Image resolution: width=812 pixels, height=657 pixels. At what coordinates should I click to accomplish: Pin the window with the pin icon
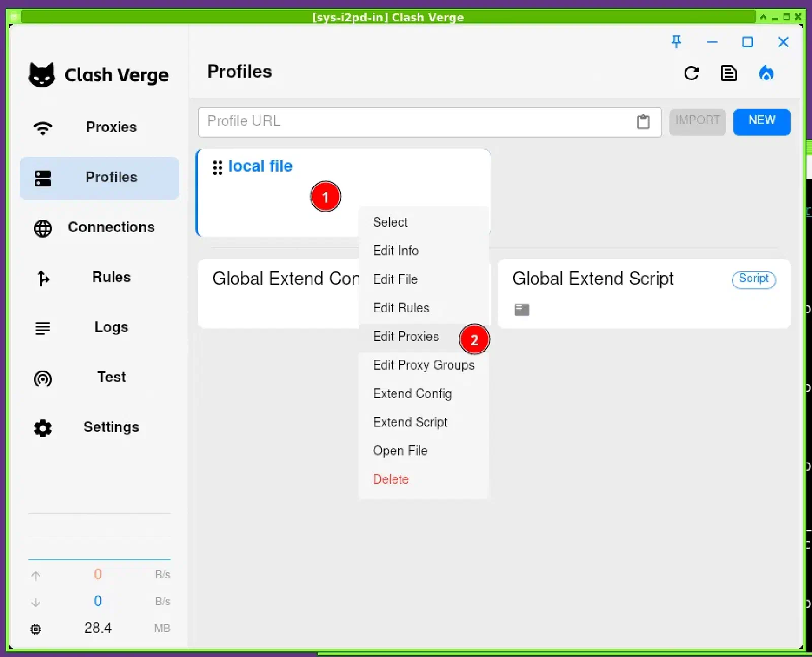click(676, 42)
